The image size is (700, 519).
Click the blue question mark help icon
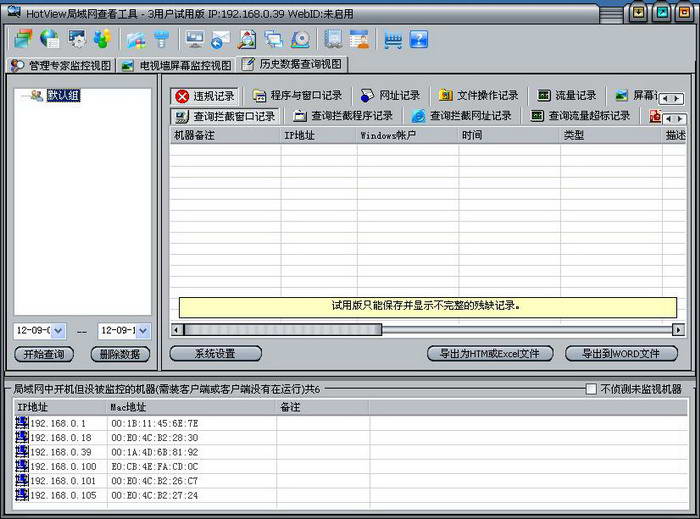click(419, 39)
